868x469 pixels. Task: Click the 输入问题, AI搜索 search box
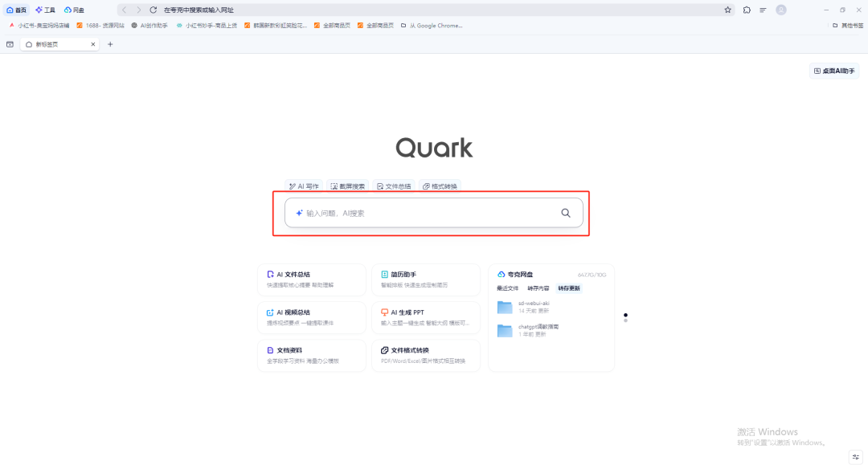pyautogui.click(x=433, y=213)
